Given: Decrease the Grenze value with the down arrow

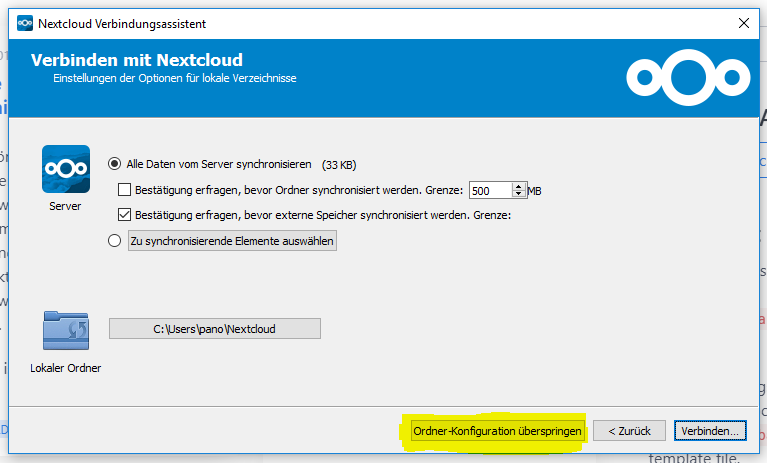Looking at the screenshot, I should 518,194.
